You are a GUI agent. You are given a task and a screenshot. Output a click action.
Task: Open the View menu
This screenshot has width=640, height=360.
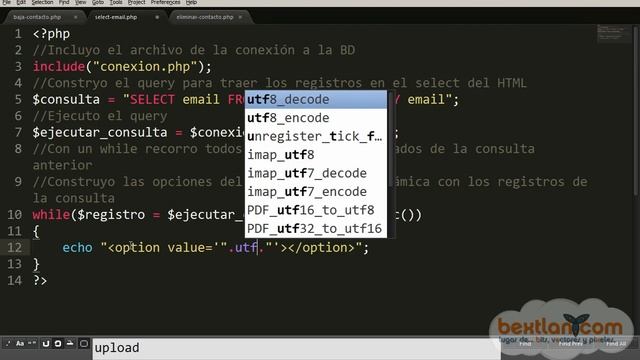pyautogui.click(x=81, y=2)
